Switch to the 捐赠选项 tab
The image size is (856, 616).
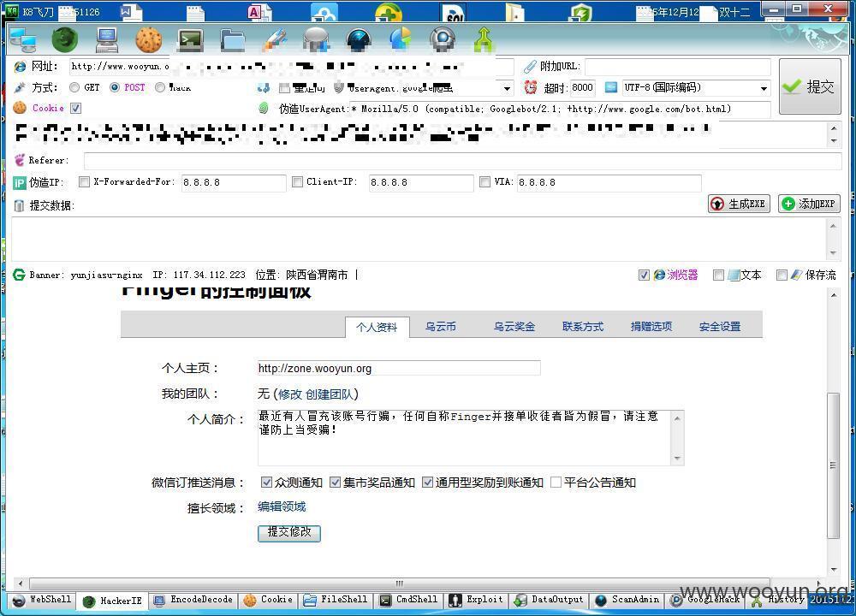coord(651,326)
